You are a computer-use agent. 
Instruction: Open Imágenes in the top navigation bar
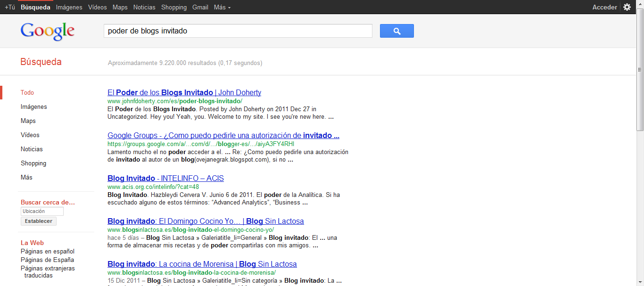click(x=69, y=7)
